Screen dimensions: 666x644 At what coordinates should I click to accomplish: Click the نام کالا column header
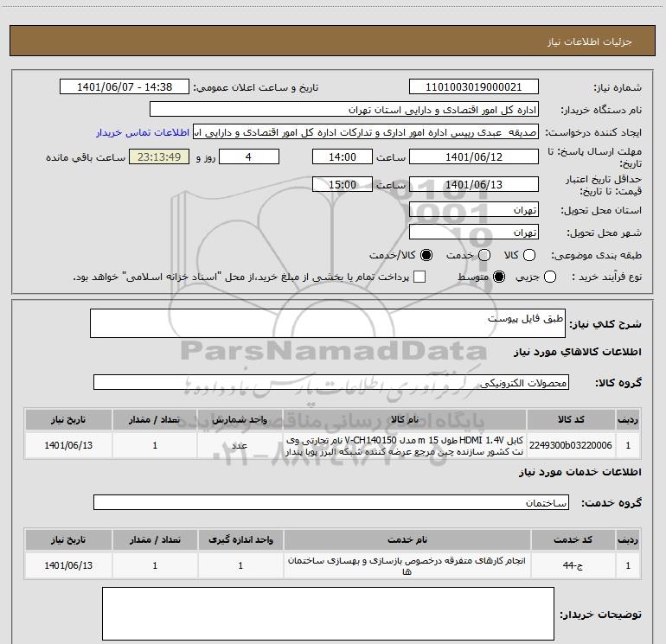pos(405,419)
